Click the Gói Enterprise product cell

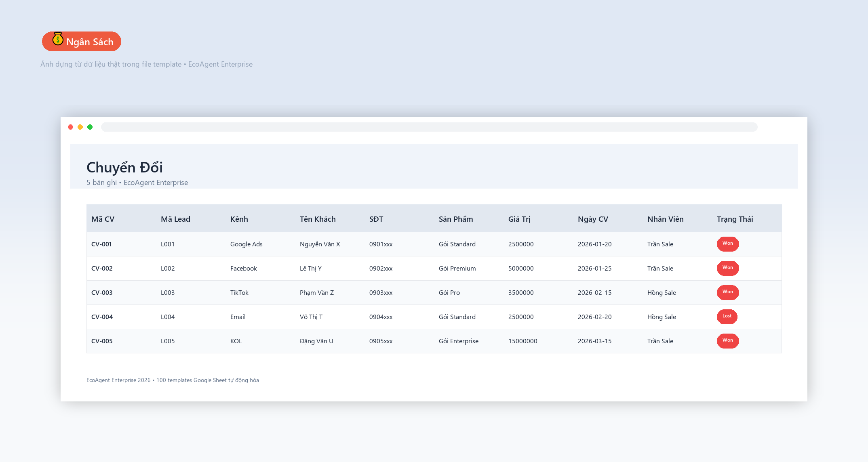pos(459,341)
